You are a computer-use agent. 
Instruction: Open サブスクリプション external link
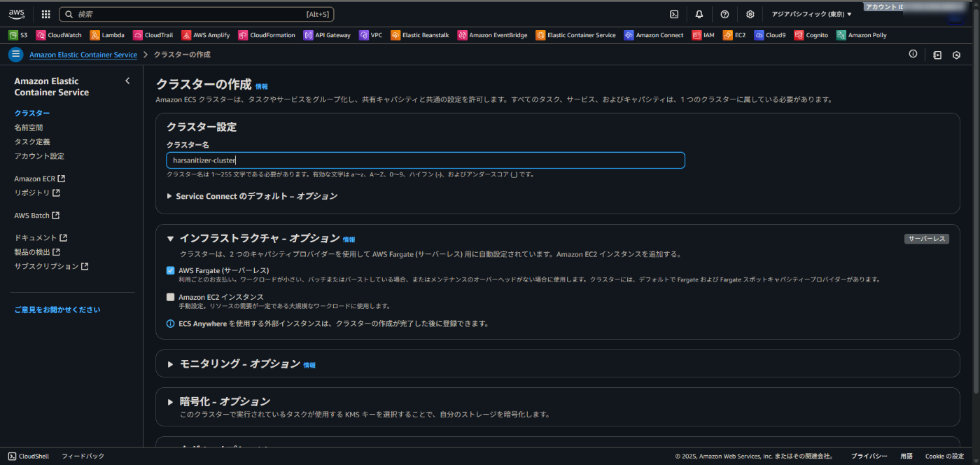(x=51, y=266)
